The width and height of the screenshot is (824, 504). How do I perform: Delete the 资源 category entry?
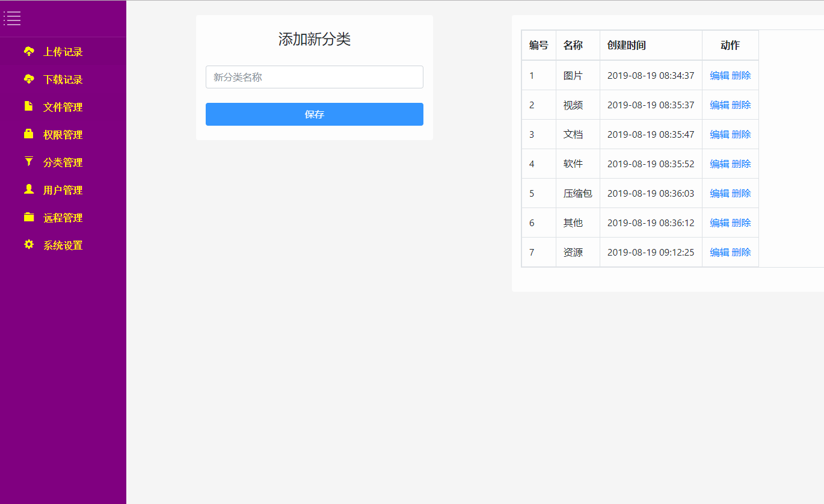tap(741, 252)
